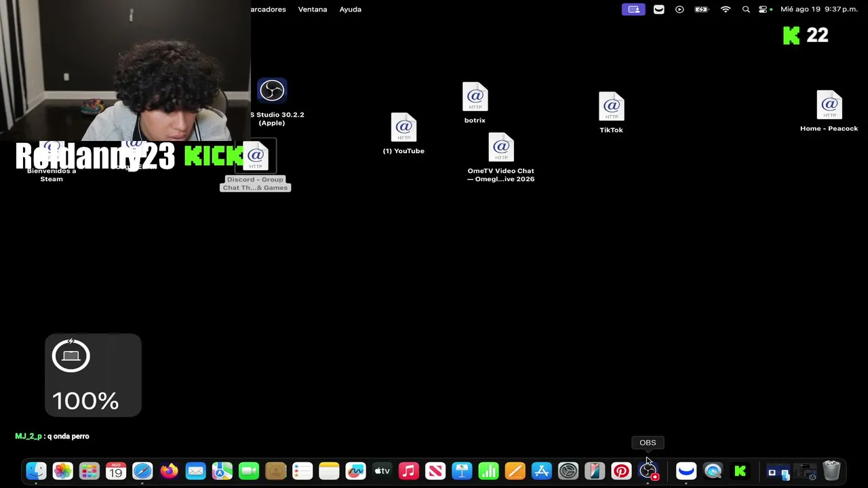
Task: Open FaceTime from the Dock
Action: [249, 470]
